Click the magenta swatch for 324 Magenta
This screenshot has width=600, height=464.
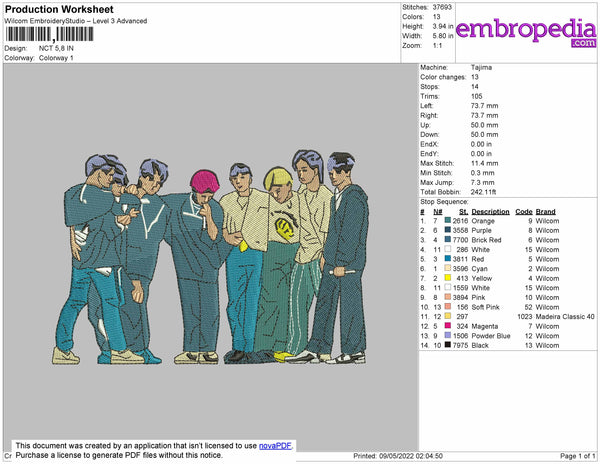pyautogui.click(x=448, y=326)
